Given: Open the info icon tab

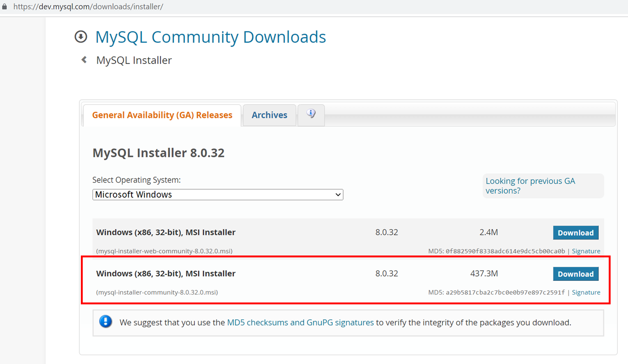Looking at the screenshot, I should tap(311, 115).
